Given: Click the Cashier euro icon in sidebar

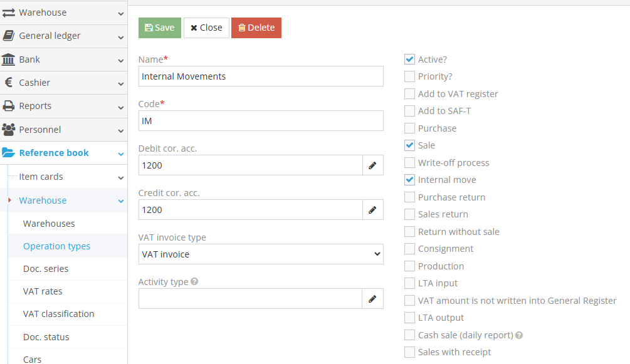Looking at the screenshot, I should point(9,83).
